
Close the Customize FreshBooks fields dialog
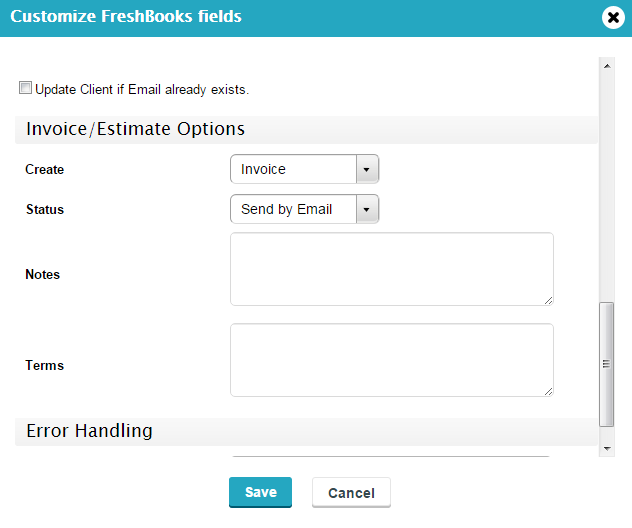coord(613,17)
